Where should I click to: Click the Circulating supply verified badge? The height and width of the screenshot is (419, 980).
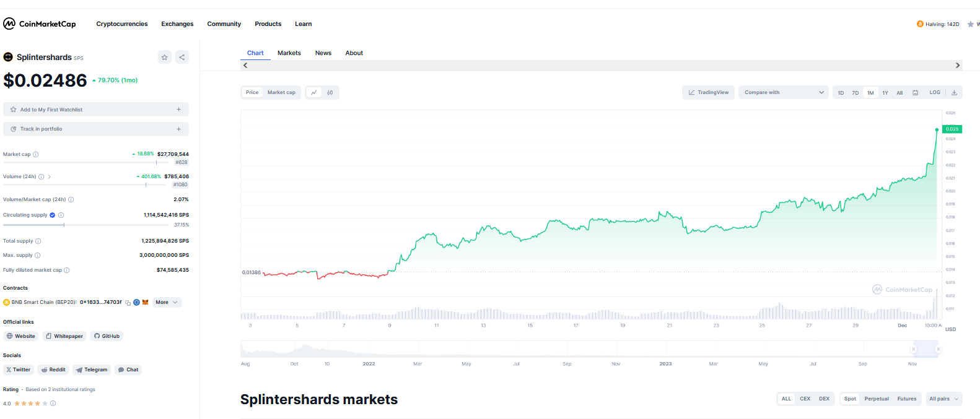click(x=53, y=215)
